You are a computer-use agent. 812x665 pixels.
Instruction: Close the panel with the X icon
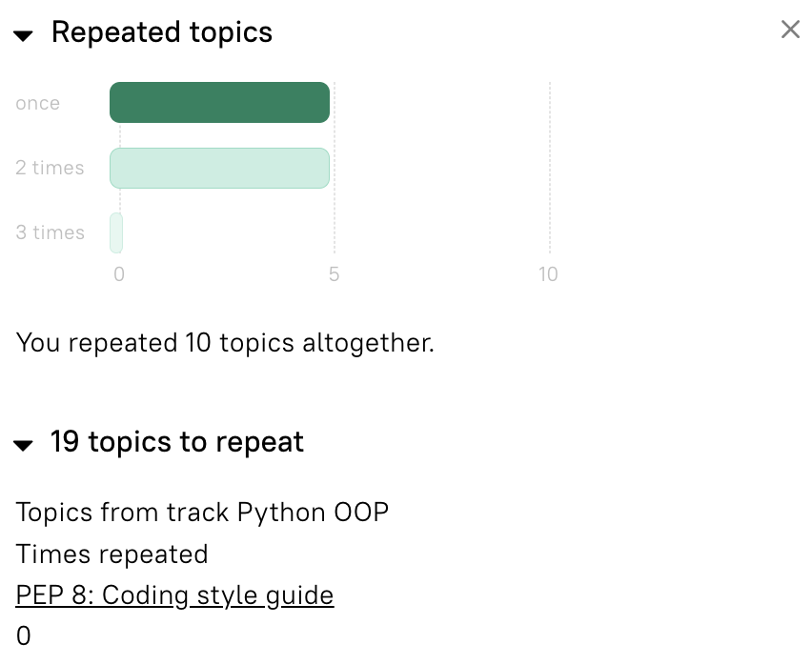click(790, 30)
